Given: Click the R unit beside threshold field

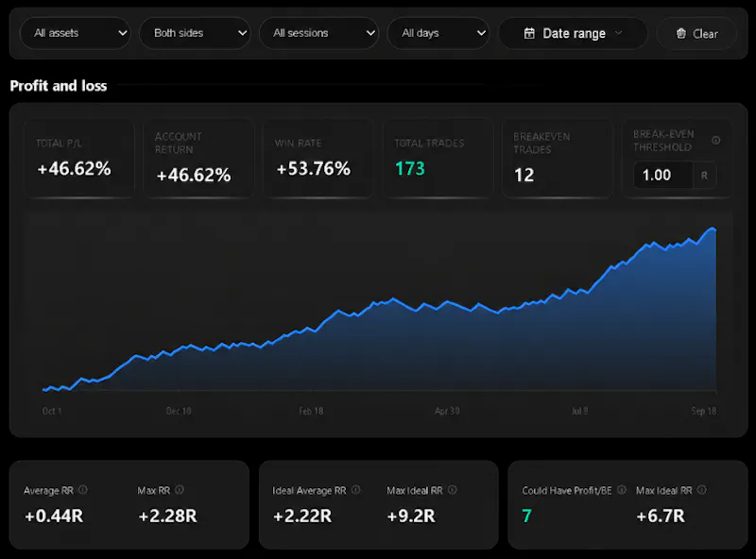Looking at the screenshot, I should click(x=704, y=176).
